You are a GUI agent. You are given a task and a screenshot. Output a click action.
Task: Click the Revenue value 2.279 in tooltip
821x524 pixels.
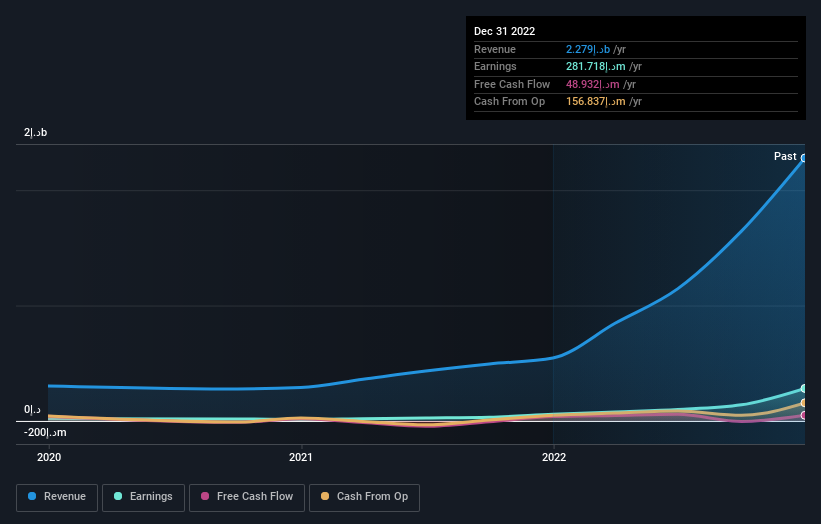(588, 49)
